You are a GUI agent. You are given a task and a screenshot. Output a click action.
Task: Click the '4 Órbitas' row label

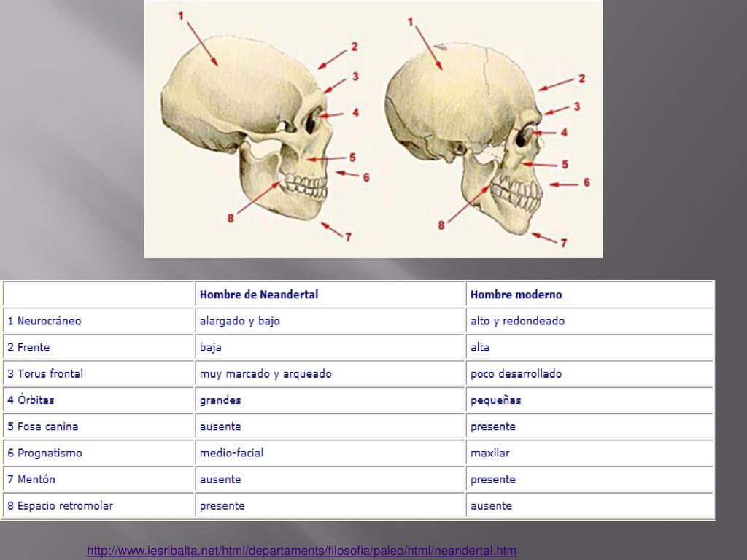point(31,399)
